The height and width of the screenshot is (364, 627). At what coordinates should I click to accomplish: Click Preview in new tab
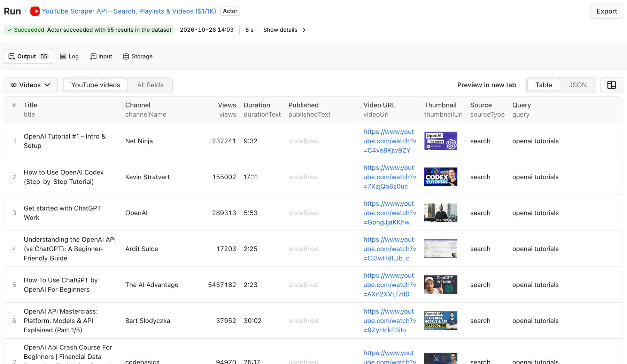coord(486,85)
